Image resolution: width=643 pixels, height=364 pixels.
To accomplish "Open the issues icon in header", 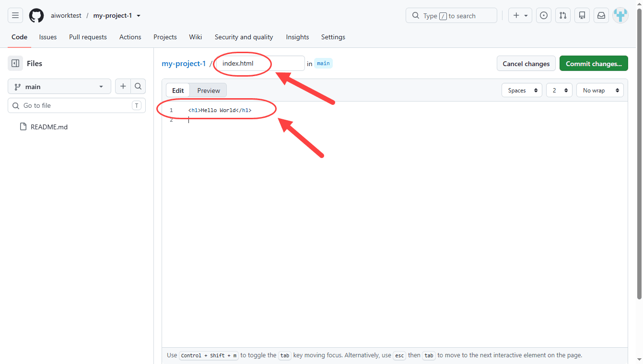I will (x=544, y=15).
